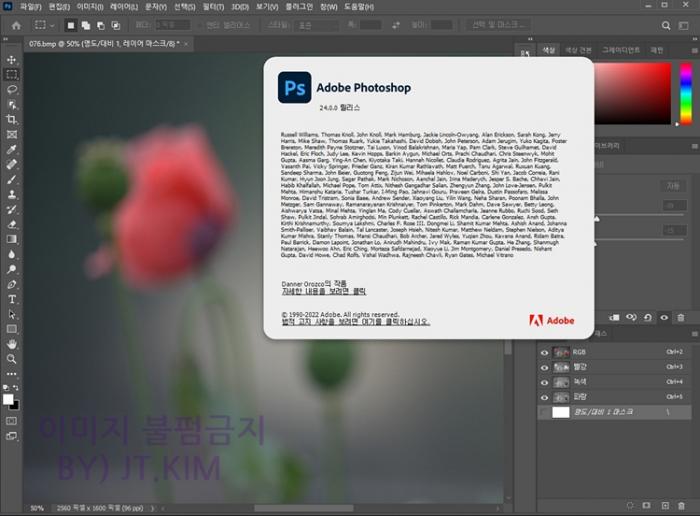The height and width of the screenshot is (516, 700).
Task: Load channel as selection icon
Action: [630, 505]
